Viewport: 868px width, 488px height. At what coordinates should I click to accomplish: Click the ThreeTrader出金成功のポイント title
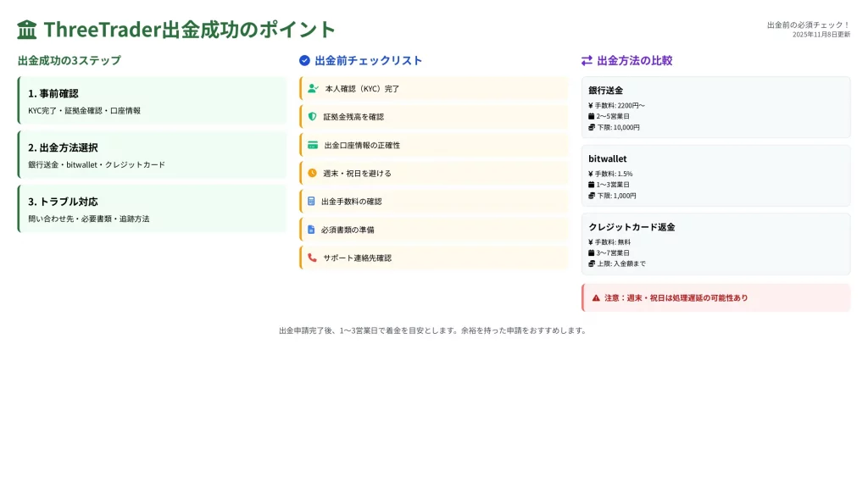click(x=190, y=30)
